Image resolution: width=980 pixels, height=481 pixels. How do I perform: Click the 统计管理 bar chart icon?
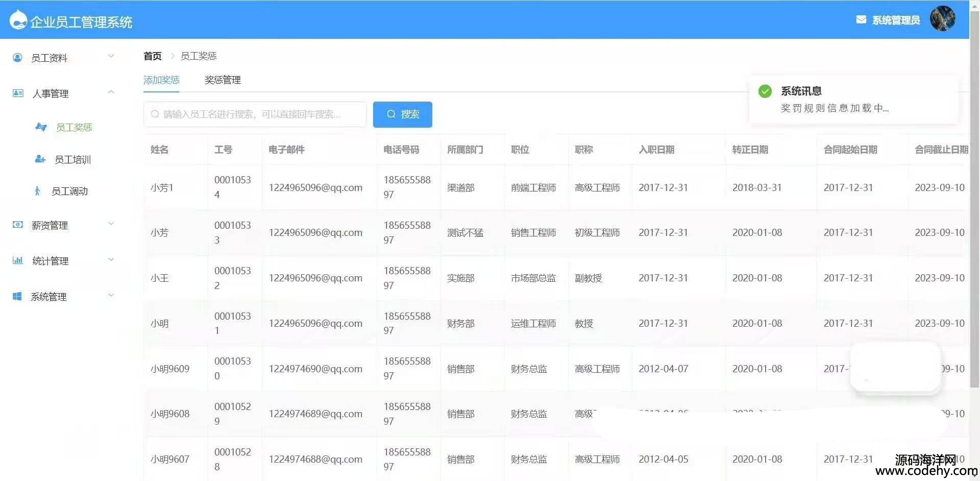pos(18,260)
